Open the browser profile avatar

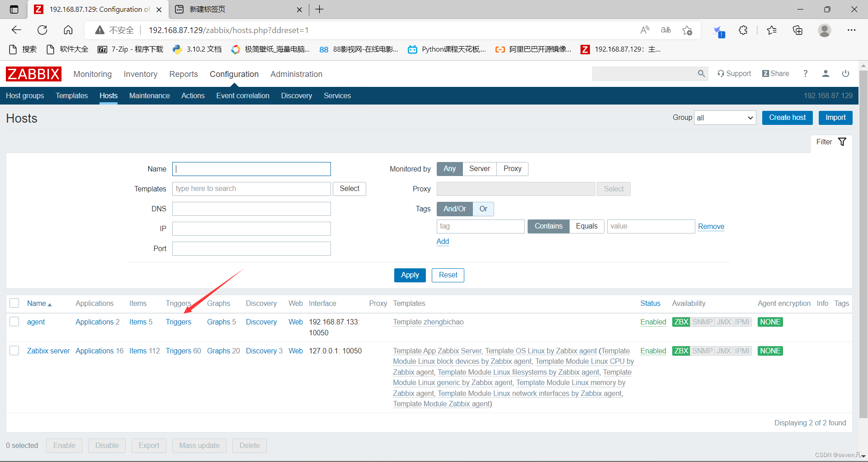click(x=825, y=30)
